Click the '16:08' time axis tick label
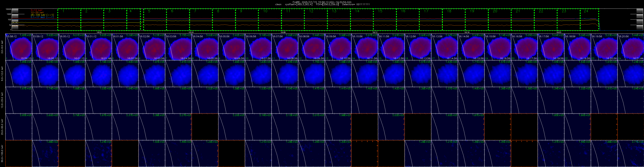The width and height of the screenshot is (644, 167). (x=283, y=32)
